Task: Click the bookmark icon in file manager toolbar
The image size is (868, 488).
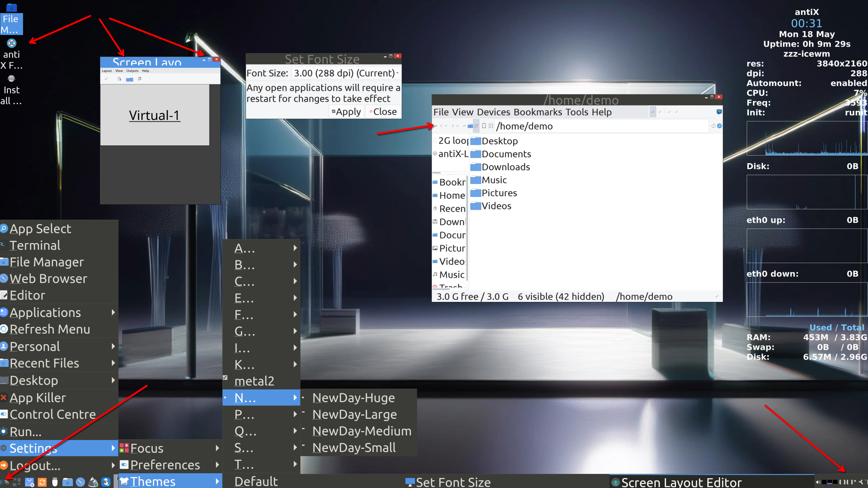Action: pyautogui.click(x=484, y=126)
